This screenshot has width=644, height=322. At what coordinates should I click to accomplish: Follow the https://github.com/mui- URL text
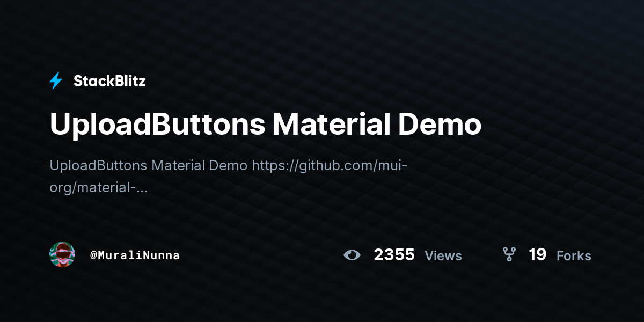pos(330,165)
